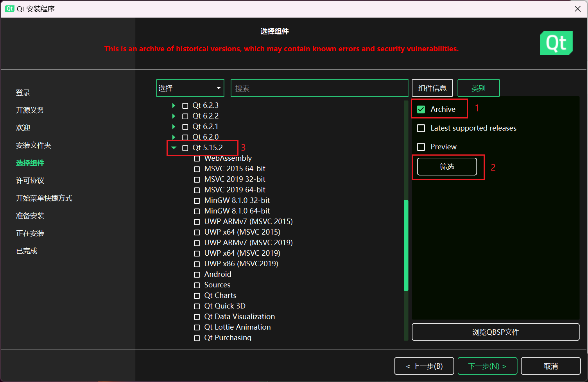The height and width of the screenshot is (382, 588).
Task: Click the Qt Purchasing tree label
Action: coord(228,337)
